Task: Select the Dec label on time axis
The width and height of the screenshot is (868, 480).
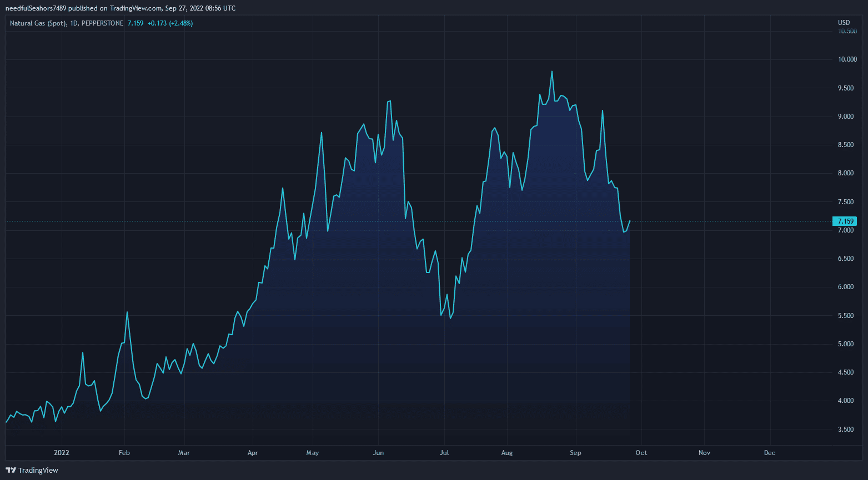Action: coord(770,453)
